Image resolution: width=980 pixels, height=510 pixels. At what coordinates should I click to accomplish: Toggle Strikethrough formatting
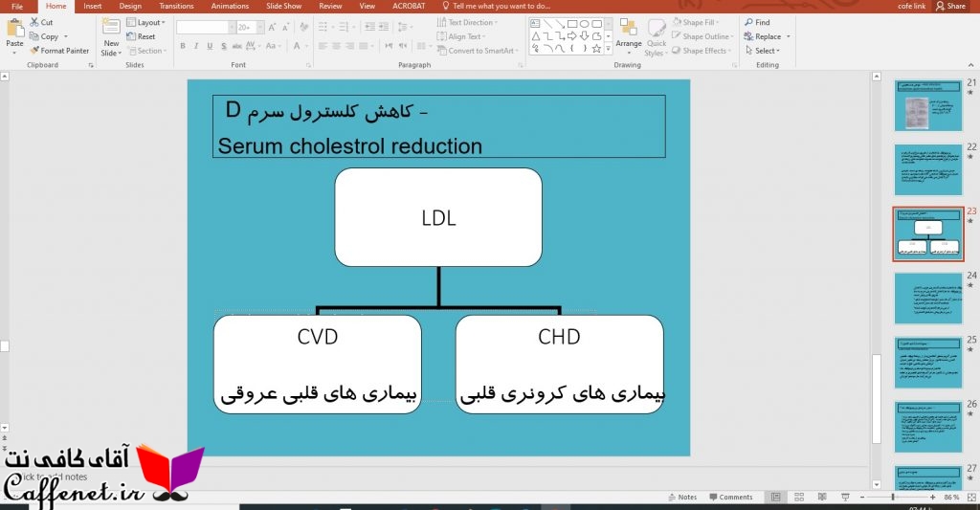tap(237, 46)
